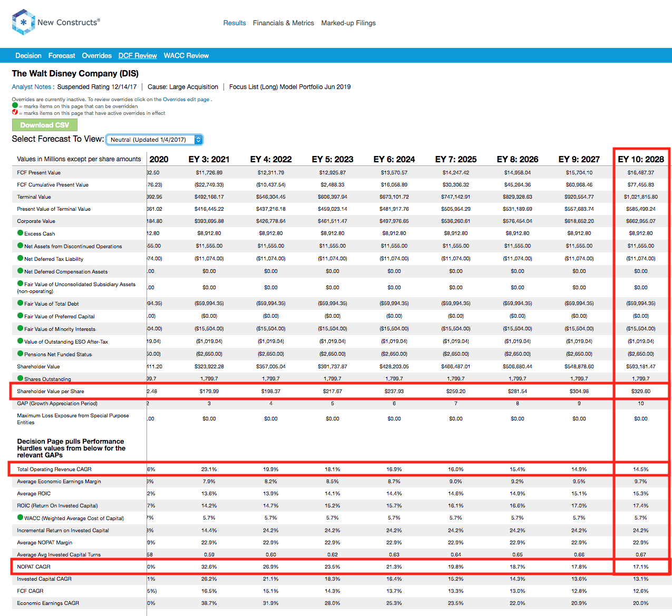Viewport: 672px width, 616px height.
Task: Click the New Constructs brand name
Action: pos(69,22)
